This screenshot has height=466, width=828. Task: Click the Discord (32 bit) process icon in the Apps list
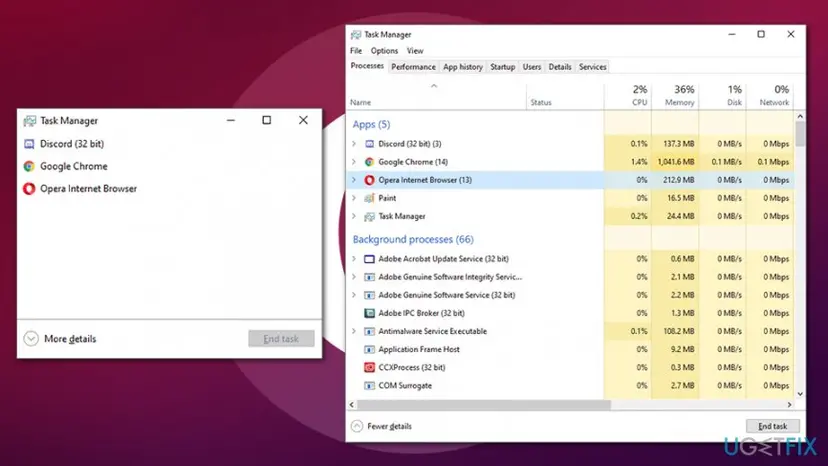(x=370, y=144)
